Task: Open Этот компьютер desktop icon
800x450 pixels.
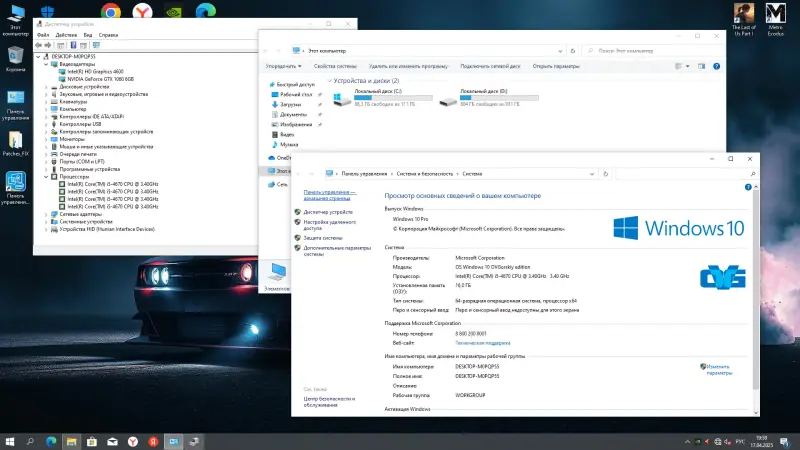Action: point(15,20)
